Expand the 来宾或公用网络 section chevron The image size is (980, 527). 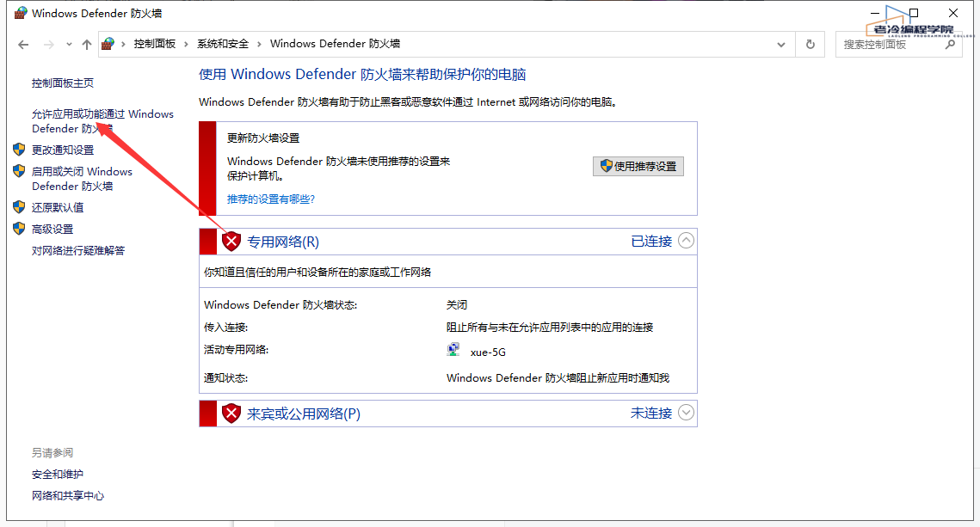coord(686,413)
